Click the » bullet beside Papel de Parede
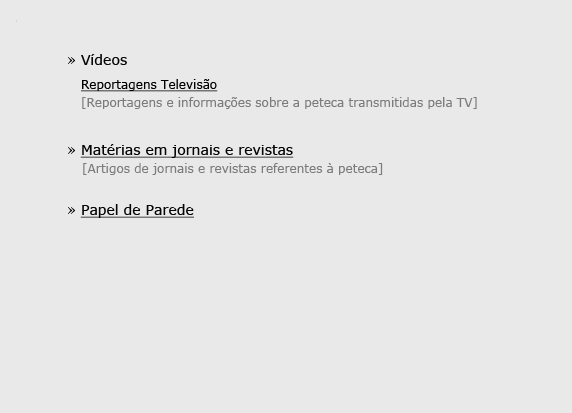The width and height of the screenshot is (572, 413). pos(71,211)
